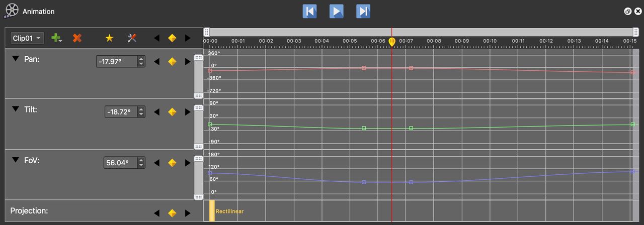This screenshot has width=644, height=225.
Task: Go to next Pan keyframe
Action: pos(188,61)
